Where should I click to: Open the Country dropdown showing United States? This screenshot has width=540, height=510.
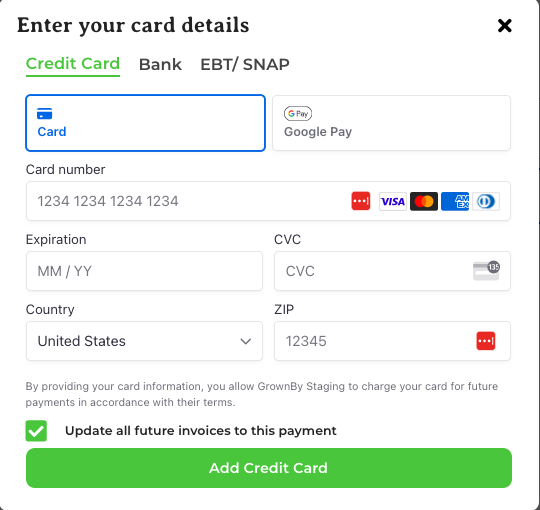tap(144, 341)
